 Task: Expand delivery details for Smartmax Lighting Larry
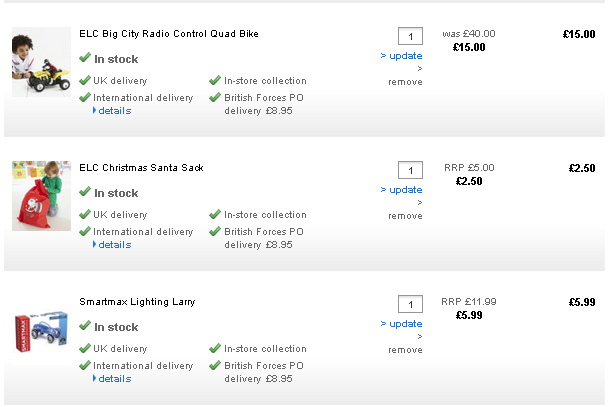114,379
